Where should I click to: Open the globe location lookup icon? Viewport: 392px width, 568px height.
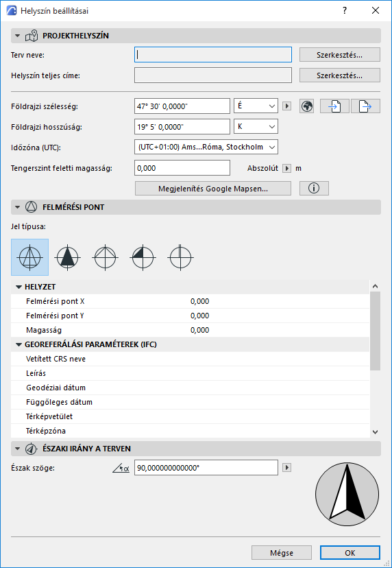307,106
